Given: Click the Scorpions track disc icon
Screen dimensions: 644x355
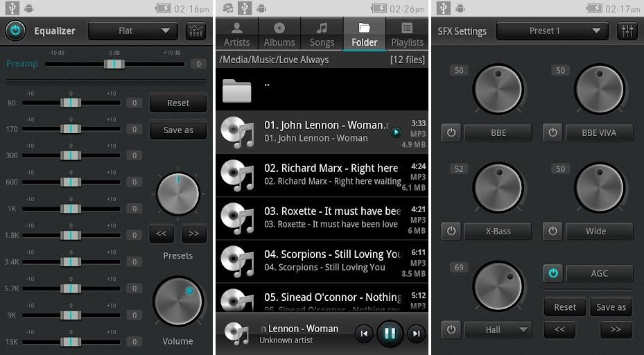Looking at the screenshot, I should (238, 261).
